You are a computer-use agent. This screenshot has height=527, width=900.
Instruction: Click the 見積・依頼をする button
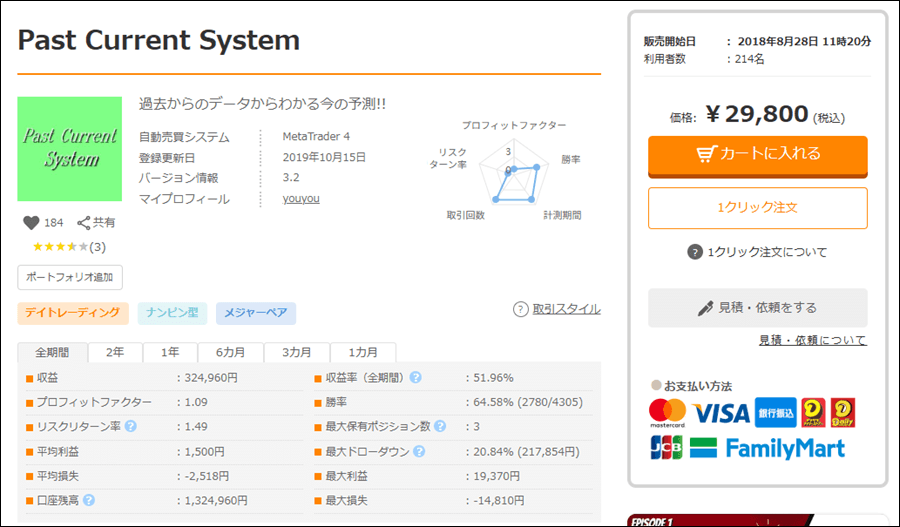pyautogui.click(x=757, y=308)
